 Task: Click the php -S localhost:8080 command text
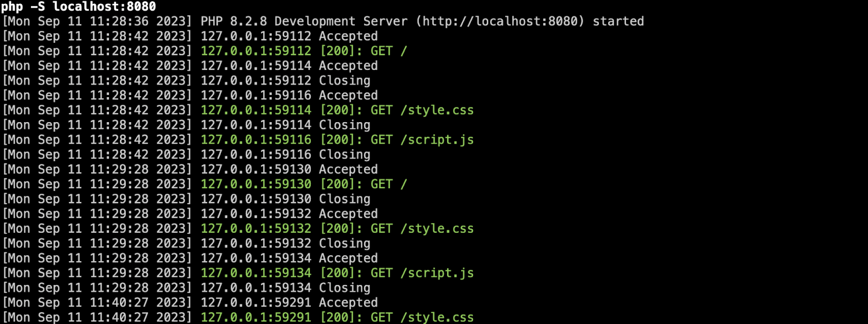click(79, 7)
